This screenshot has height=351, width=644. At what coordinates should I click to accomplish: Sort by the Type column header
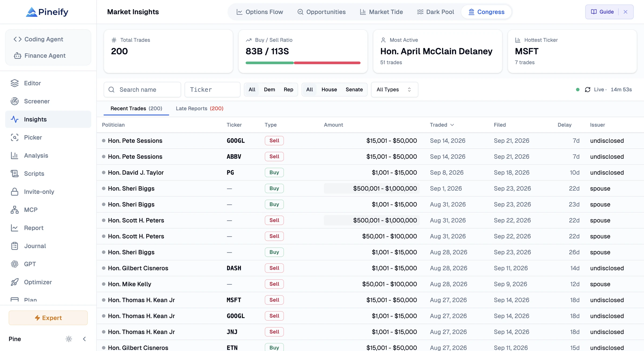click(x=270, y=125)
